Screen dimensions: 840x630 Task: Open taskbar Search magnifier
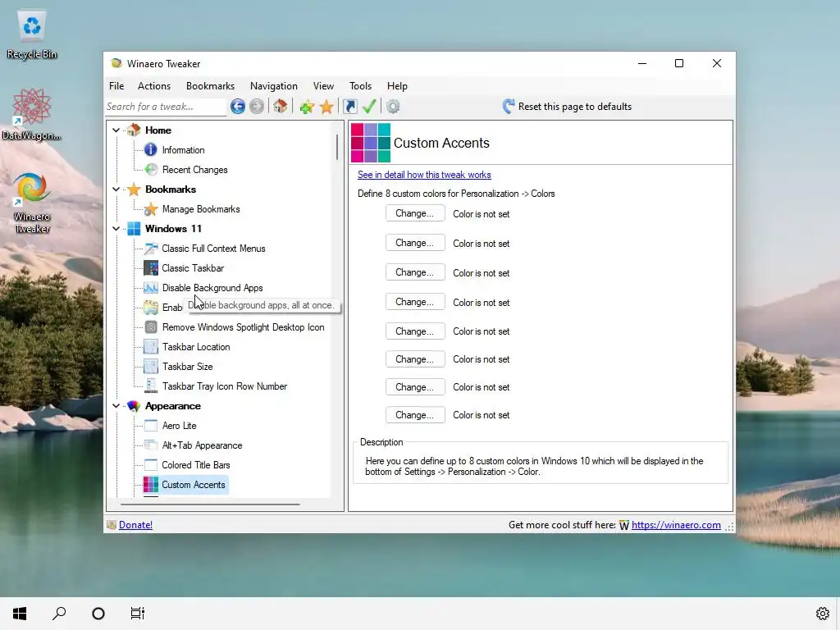pos(59,614)
